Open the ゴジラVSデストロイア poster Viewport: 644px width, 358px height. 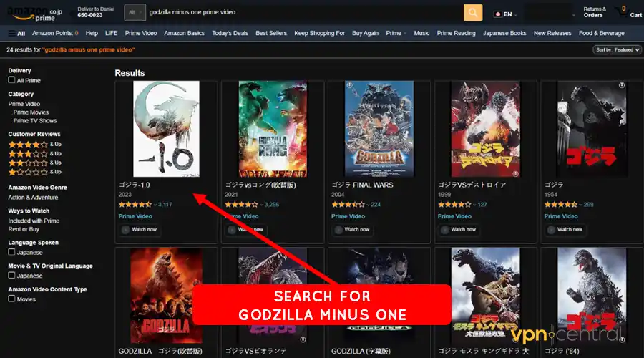click(485, 129)
